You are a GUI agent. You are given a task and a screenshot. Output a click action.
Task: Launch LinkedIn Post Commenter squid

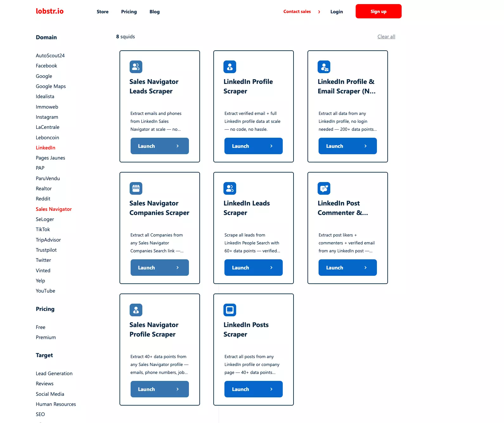point(348,268)
